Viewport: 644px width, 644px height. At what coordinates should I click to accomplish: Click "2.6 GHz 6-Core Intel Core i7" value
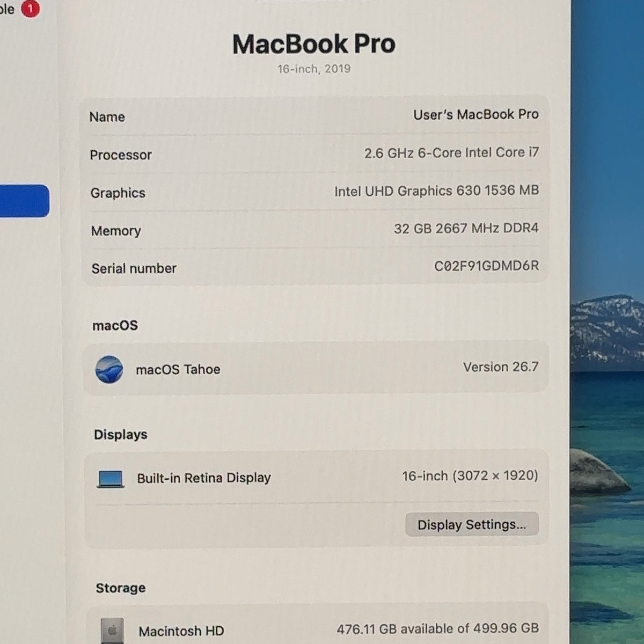point(451,152)
